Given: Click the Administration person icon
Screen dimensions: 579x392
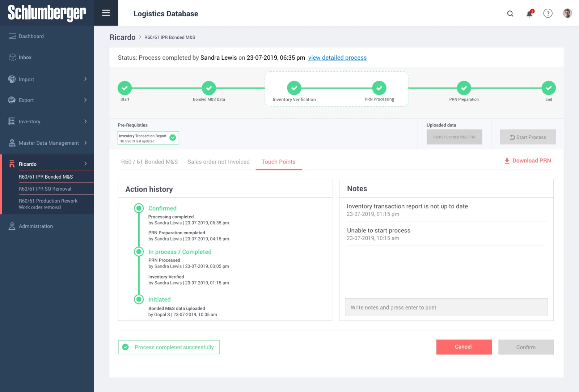Looking at the screenshot, I should (12, 226).
